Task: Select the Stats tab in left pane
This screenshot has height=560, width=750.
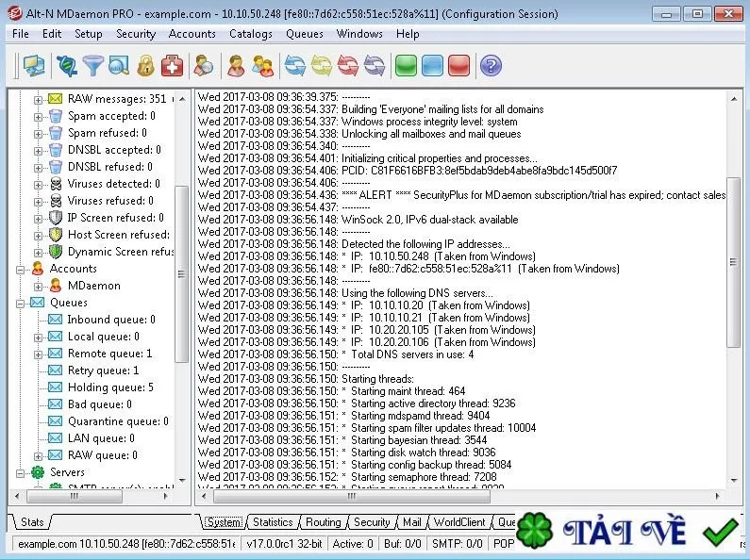Action: click(32, 522)
